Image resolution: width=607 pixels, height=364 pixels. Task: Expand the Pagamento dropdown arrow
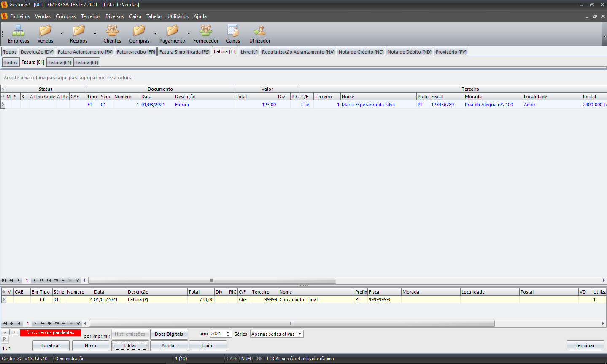click(189, 33)
